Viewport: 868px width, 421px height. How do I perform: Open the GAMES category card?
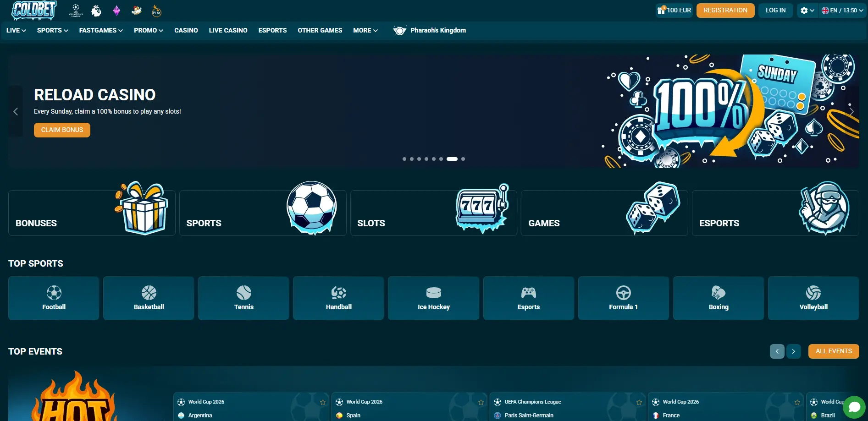click(604, 213)
